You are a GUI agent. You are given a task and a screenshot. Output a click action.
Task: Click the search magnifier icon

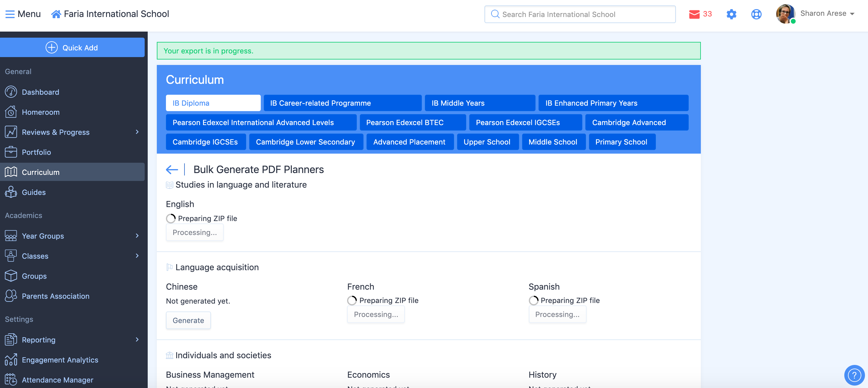click(x=495, y=14)
